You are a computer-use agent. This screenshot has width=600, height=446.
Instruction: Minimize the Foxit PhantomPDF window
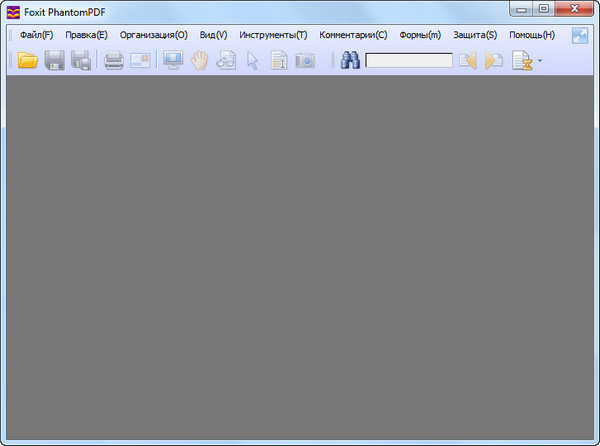pyautogui.click(x=521, y=9)
